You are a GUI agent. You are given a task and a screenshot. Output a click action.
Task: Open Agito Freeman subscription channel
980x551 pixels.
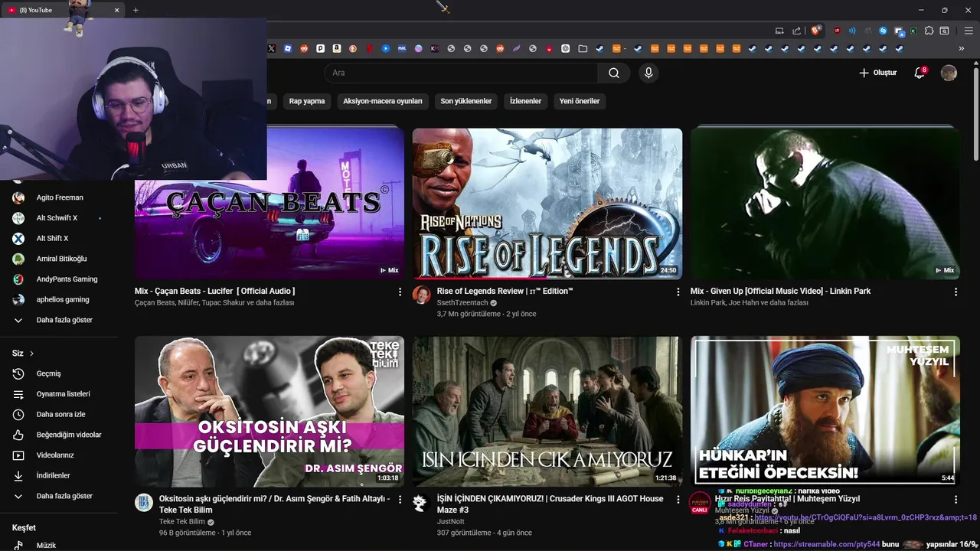pos(59,197)
